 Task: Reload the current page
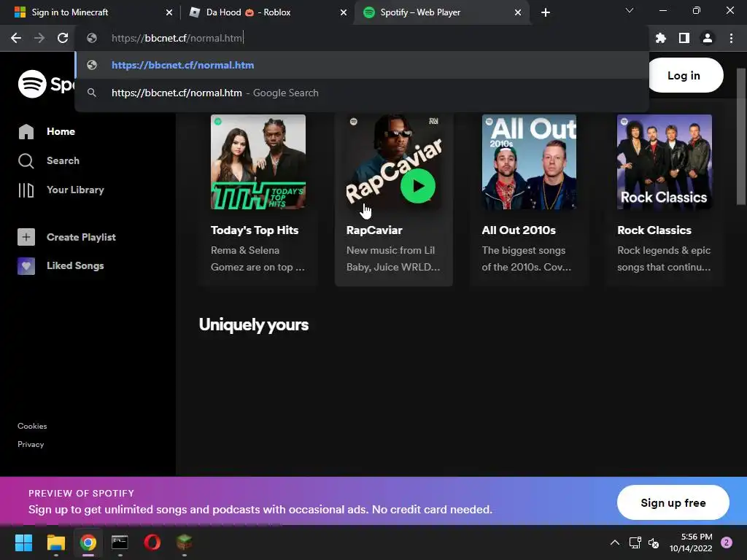[x=63, y=38]
